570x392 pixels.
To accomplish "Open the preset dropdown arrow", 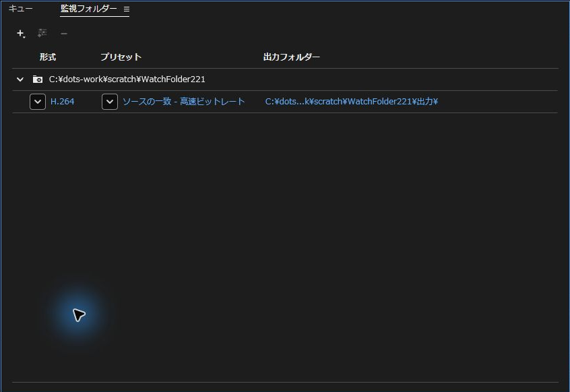I will coord(110,102).
